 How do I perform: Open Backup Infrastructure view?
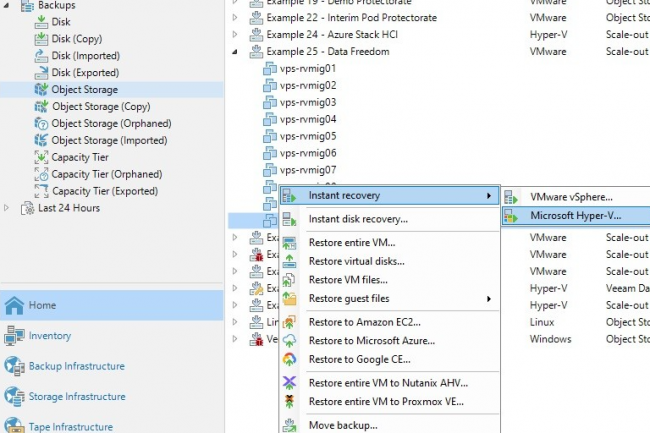(112, 366)
